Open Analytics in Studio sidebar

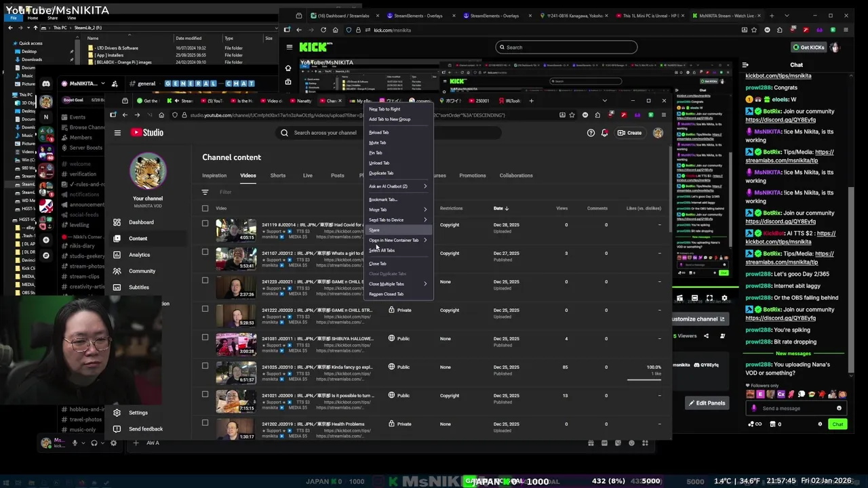pyautogui.click(x=139, y=255)
